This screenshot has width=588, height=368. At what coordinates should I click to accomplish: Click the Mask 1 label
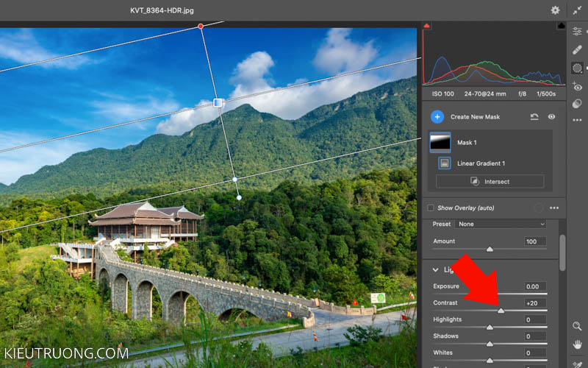(x=467, y=142)
